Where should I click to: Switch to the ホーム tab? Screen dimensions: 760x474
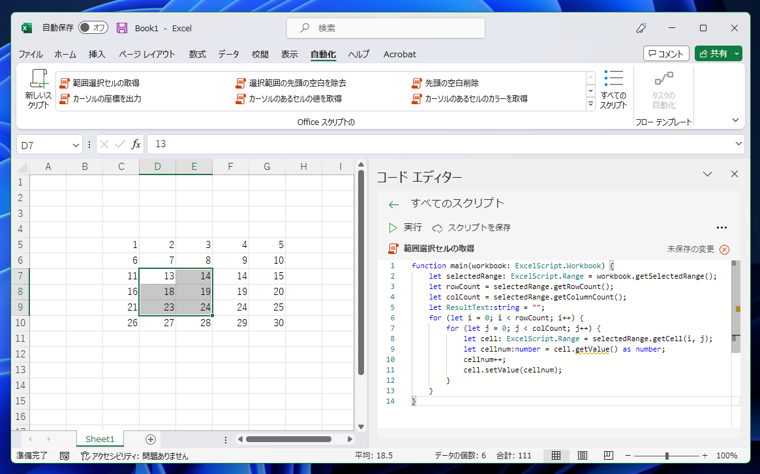click(65, 54)
